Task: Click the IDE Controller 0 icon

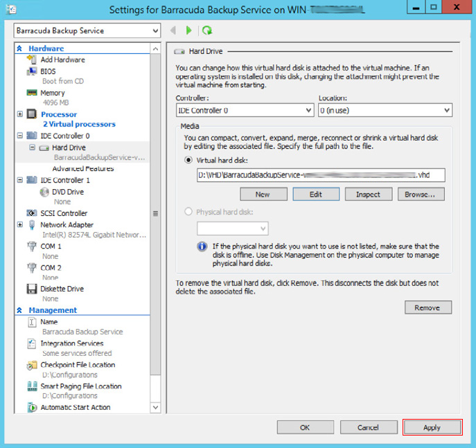Action: 32,135
